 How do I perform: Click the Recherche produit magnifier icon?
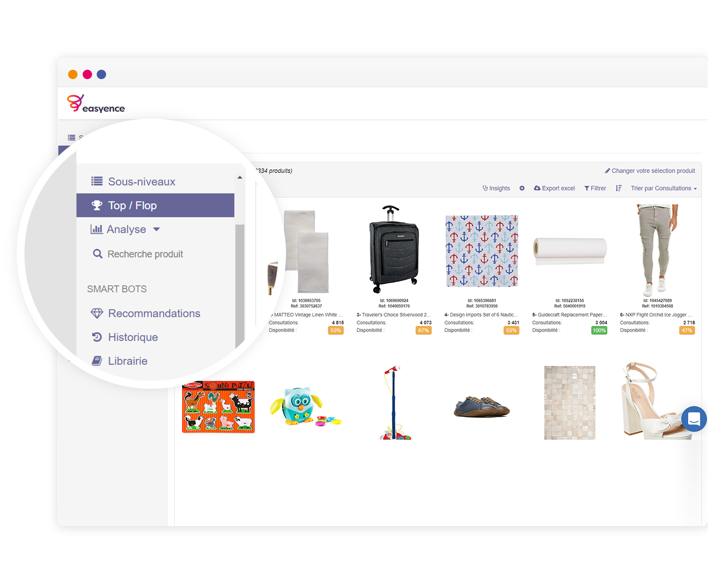point(97,253)
